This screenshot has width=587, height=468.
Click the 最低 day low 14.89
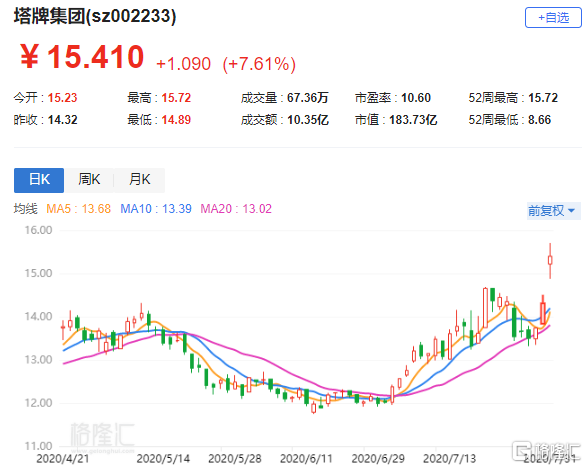tap(176, 120)
